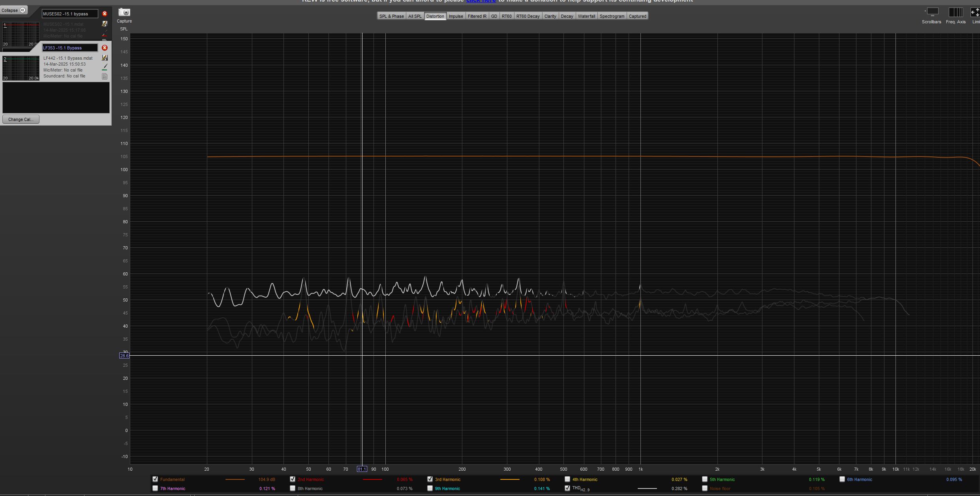This screenshot has height=496, width=980.
Task: Open notes icon for LF353 measurement
Action: pos(105,76)
